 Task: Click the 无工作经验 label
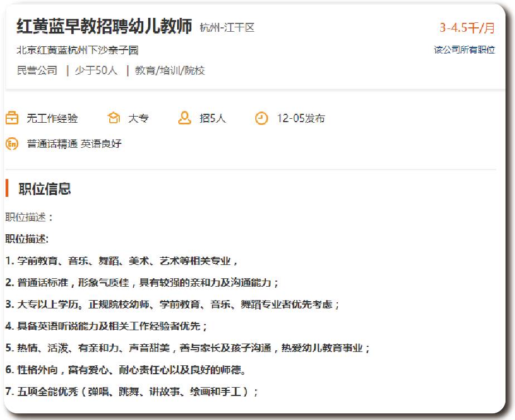pos(52,118)
